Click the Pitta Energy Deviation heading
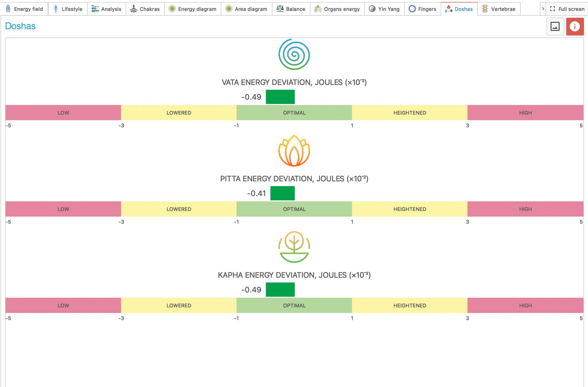This screenshot has width=588, height=387. click(294, 178)
